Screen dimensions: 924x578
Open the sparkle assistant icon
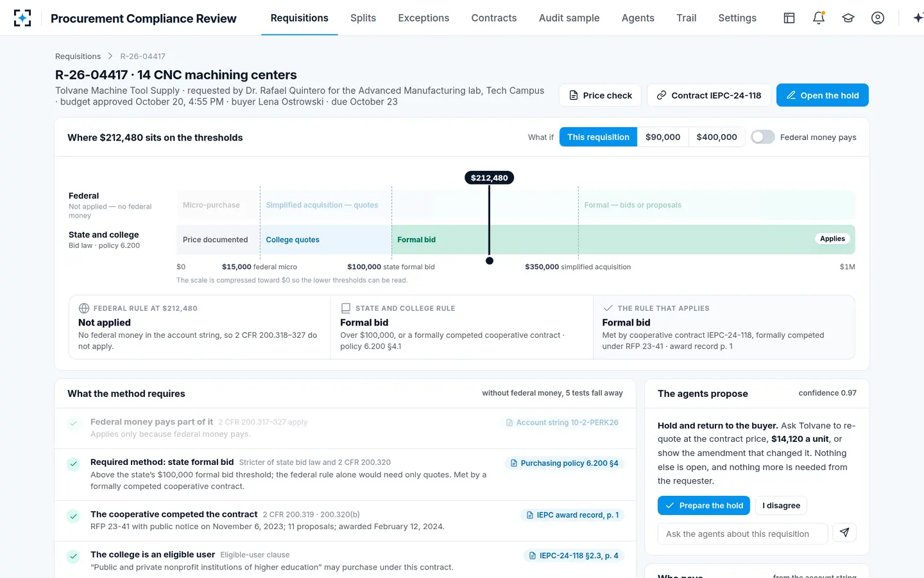point(918,18)
